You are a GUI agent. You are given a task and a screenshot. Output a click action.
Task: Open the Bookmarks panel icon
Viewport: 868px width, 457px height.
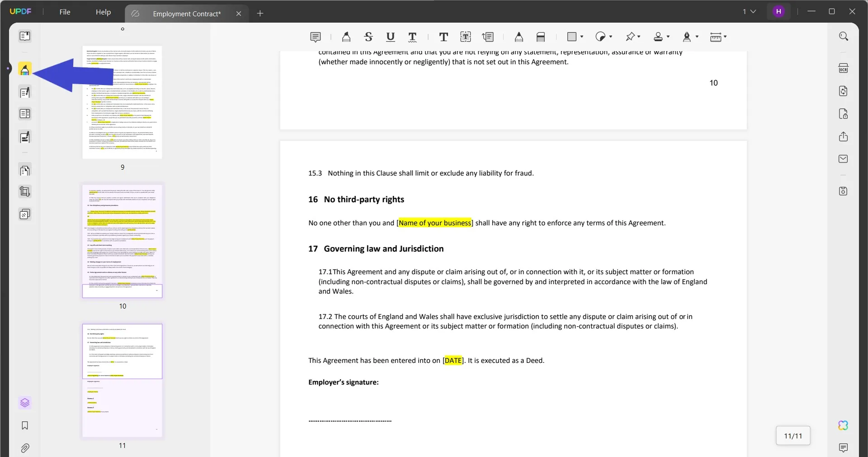[x=25, y=425]
